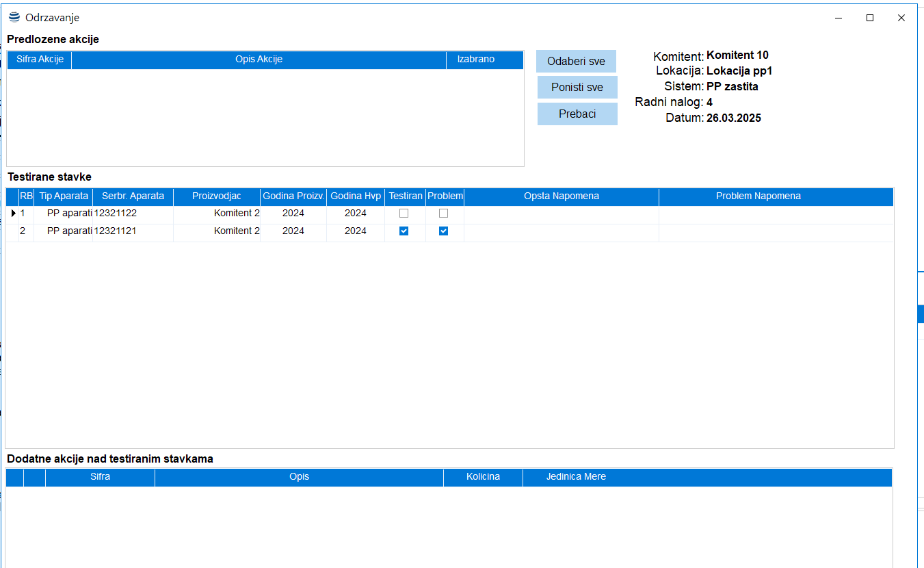Image resolution: width=924 pixels, height=568 pixels.
Task: Check the Problem checkbox in row 1
Action: 443,214
